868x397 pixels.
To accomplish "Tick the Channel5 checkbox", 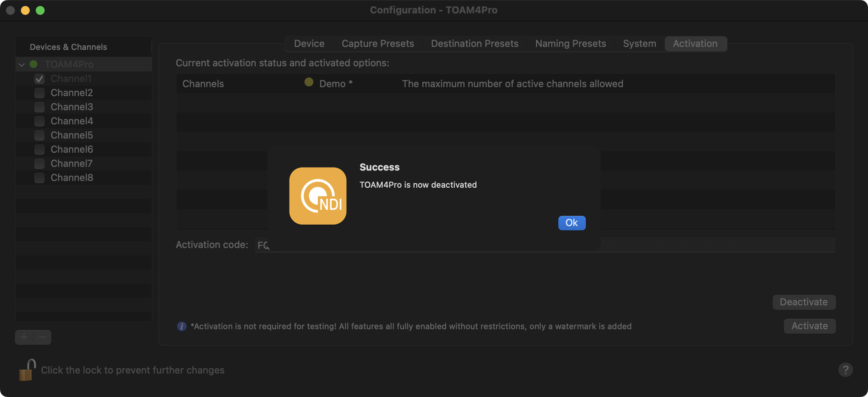I will coord(39,136).
